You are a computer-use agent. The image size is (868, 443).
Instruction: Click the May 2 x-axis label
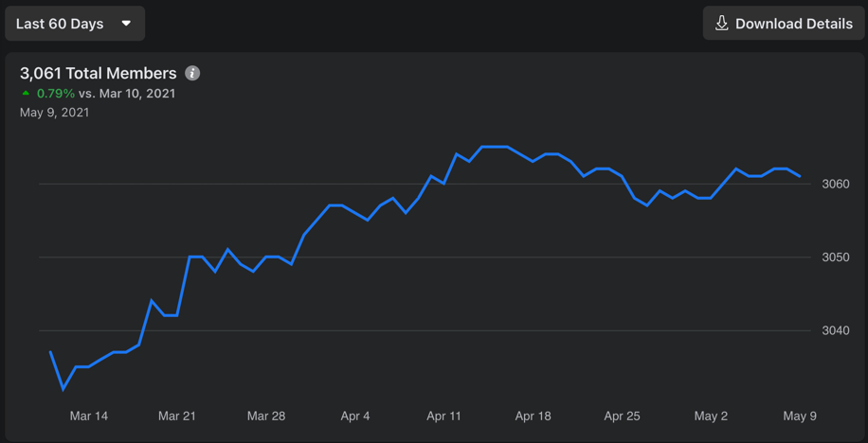(711, 416)
